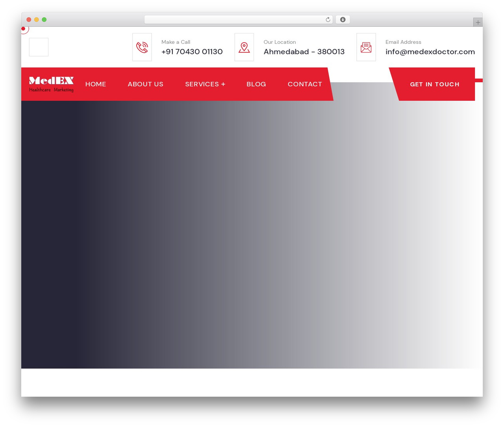This screenshot has width=504, height=427.
Task: Click the browser download icon
Action: pos(343,20)
